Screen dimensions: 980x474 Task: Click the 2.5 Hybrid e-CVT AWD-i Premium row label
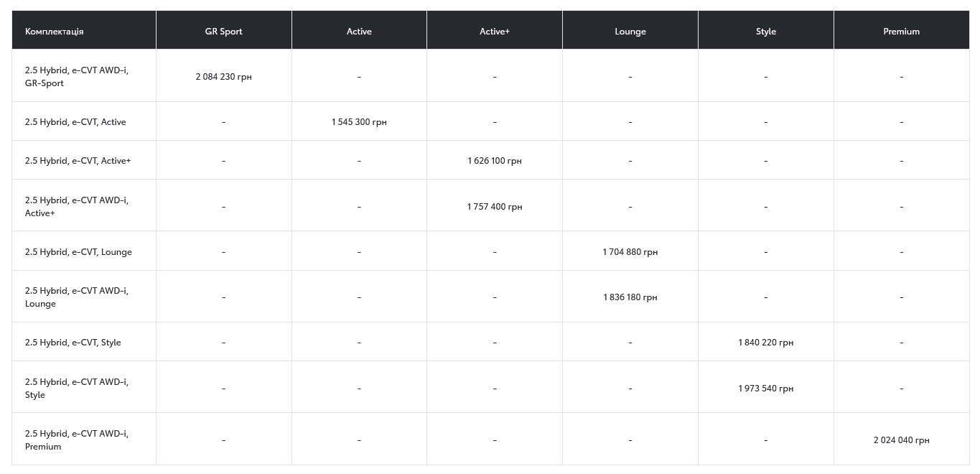pyautogui.click(x=76, y=440)
